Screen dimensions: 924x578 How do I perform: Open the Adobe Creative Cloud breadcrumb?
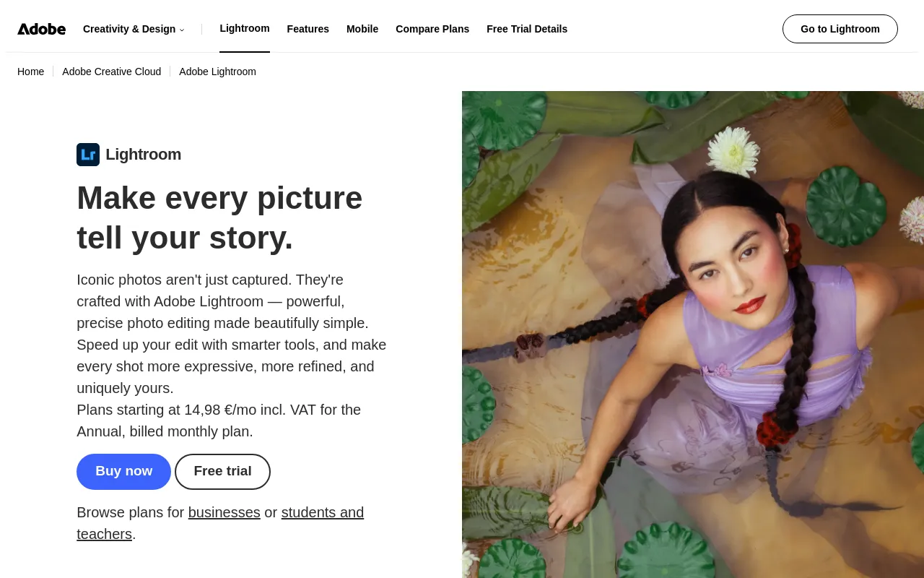click(112, 72)
